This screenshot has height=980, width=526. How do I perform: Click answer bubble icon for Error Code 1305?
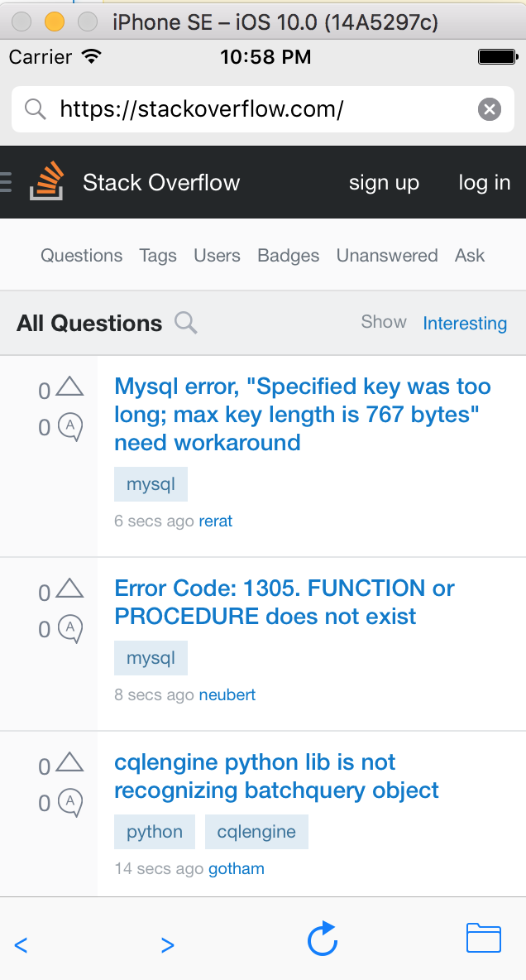tap(70, 629)
